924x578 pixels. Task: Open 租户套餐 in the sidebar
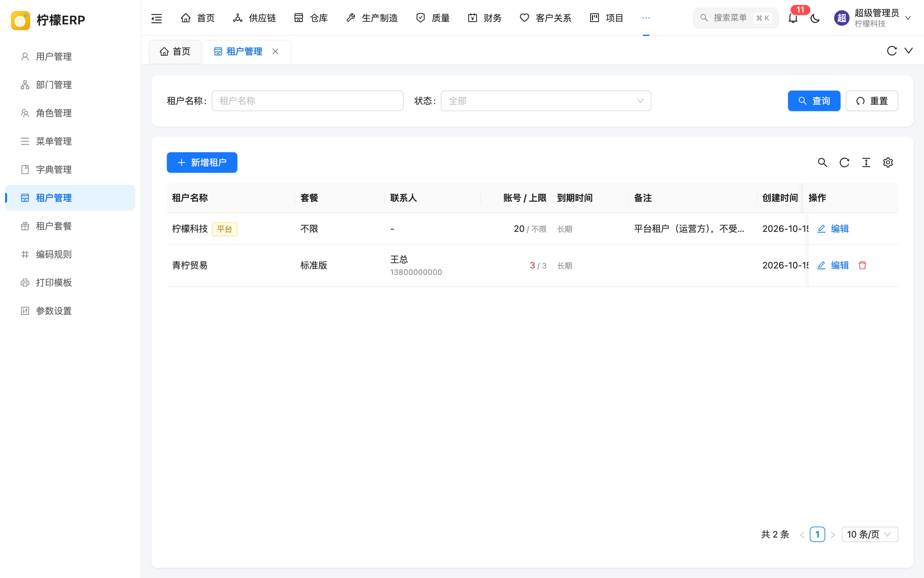pos(70,226)
